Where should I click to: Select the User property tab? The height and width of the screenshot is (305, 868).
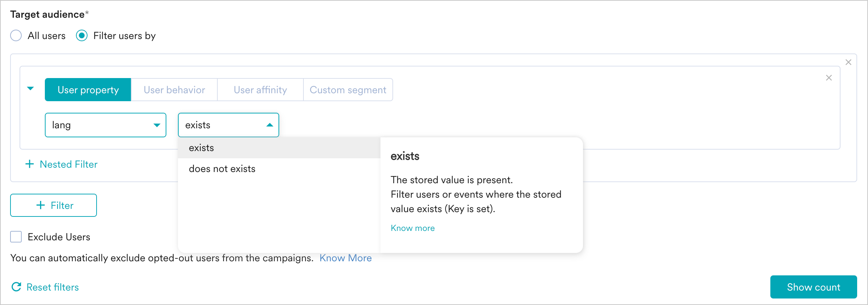coord(88,90)
